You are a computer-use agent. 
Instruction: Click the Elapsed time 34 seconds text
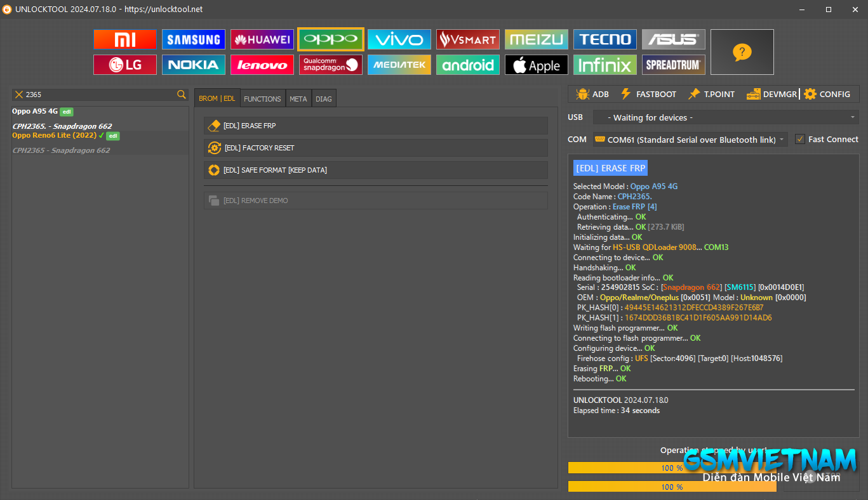(x=617, y=411)
